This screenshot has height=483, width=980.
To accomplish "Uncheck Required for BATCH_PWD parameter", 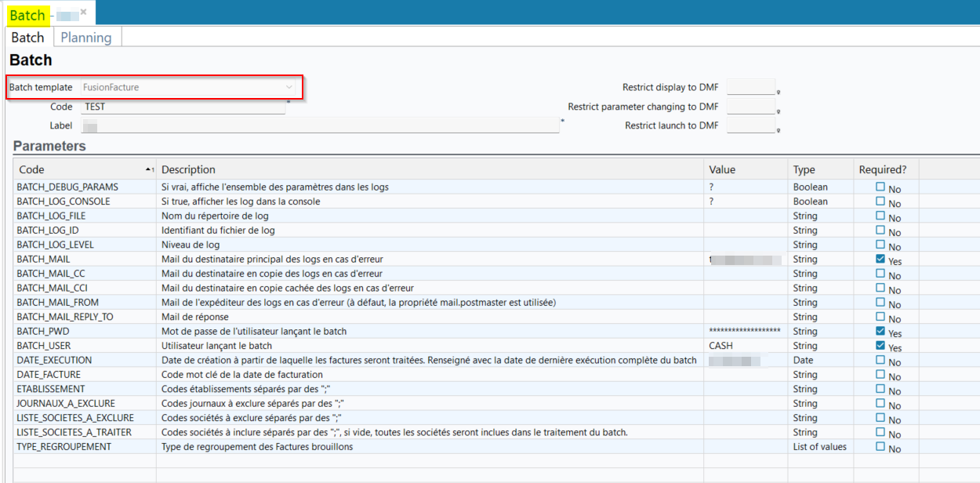I will coord(880,332).
